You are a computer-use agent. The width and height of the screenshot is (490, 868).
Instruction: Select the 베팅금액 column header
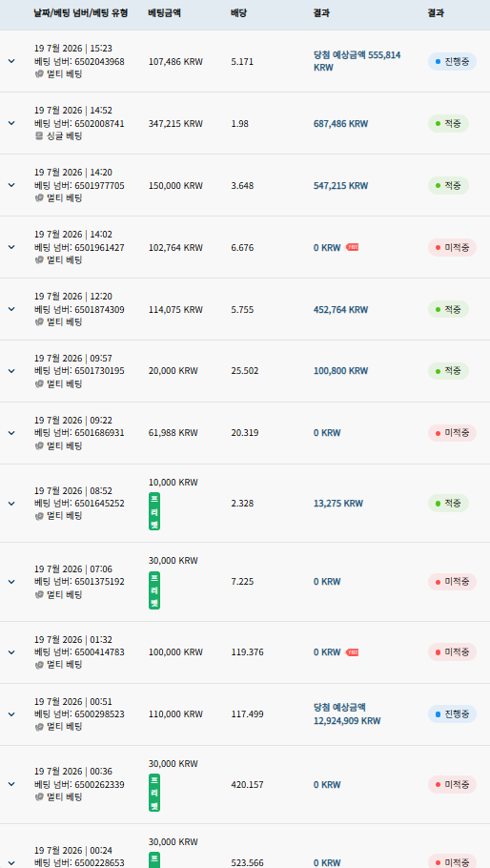(164, 13)
